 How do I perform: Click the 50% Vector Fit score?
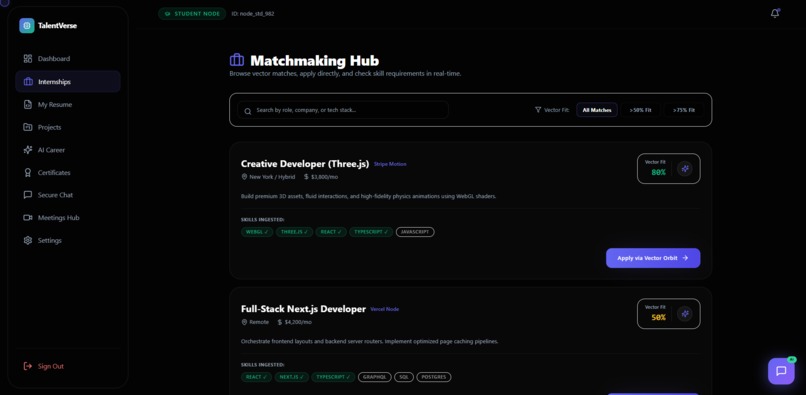tap(658, 318)
